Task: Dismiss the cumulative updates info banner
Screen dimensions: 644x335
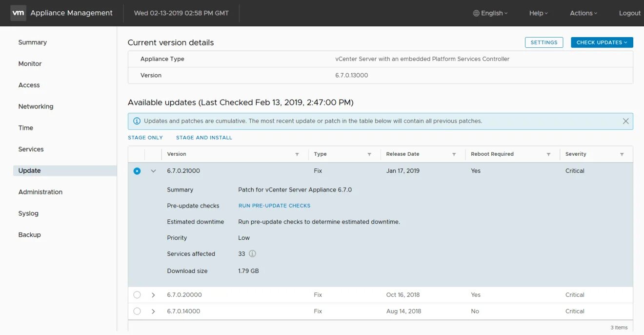Action: [625, 121]
